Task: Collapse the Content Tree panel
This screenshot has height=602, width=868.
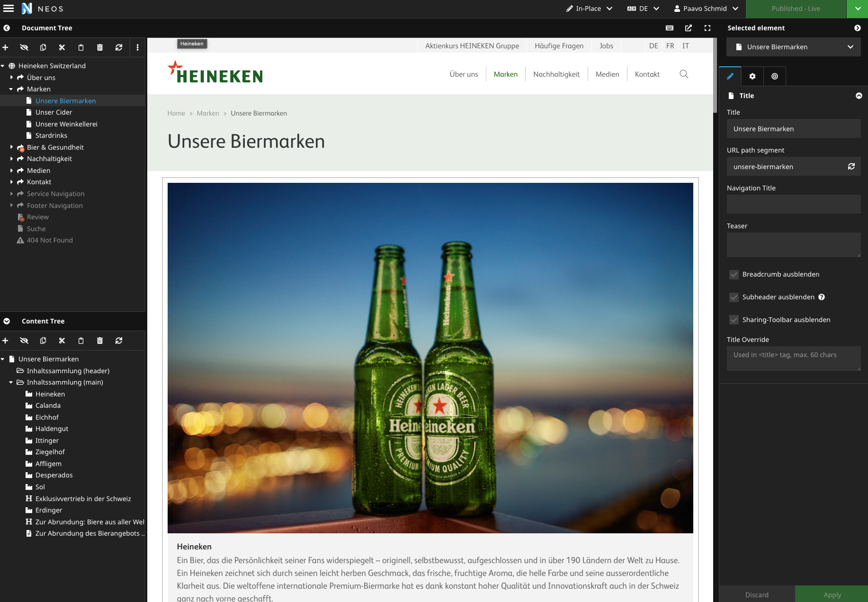Action: (x=7, y=321)
